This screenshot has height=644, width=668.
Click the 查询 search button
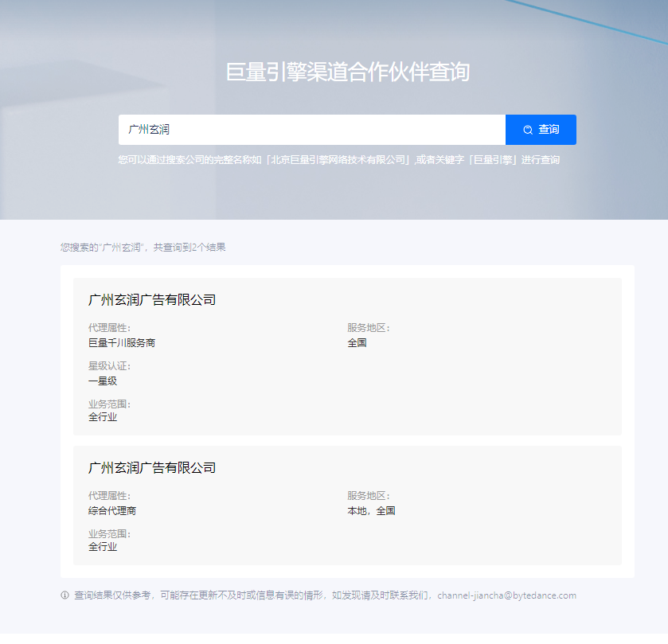coord(541,130)
